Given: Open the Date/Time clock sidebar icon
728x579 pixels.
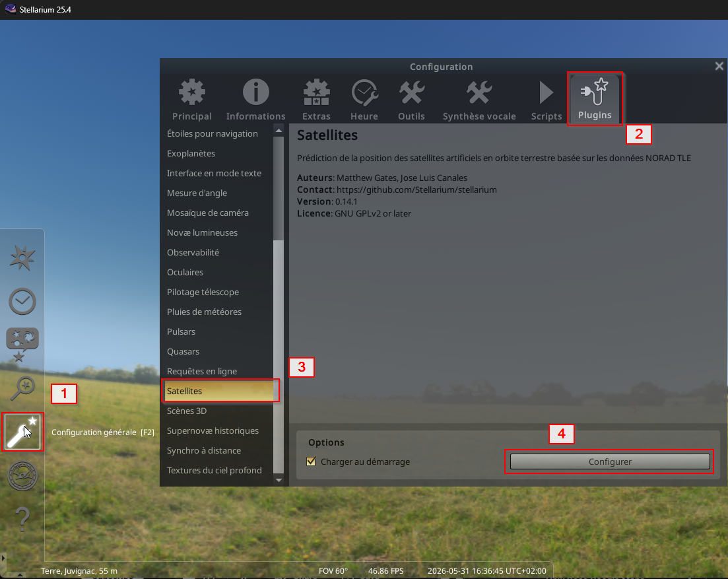Looking at the screenshot, I should (22, 301).
